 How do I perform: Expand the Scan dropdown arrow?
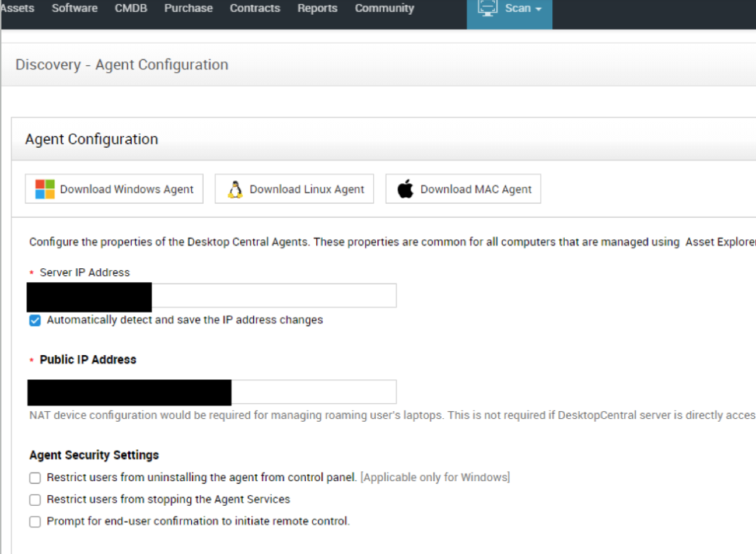[x=539, y=9]
